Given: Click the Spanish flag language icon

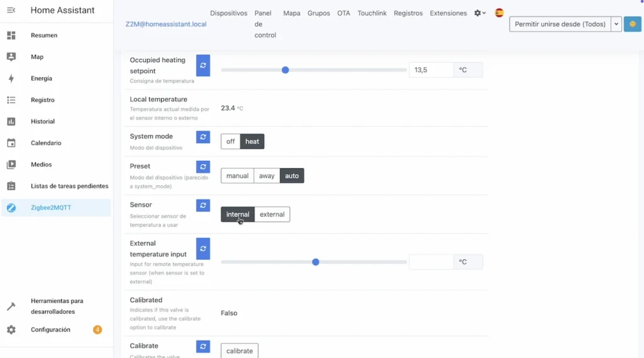Looking at the screenshot, I should (x=499, y=13).
